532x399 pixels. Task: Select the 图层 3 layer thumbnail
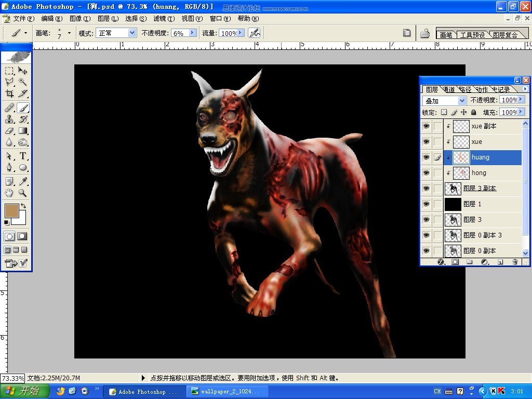pyautogui.click(x=453, y=220)
